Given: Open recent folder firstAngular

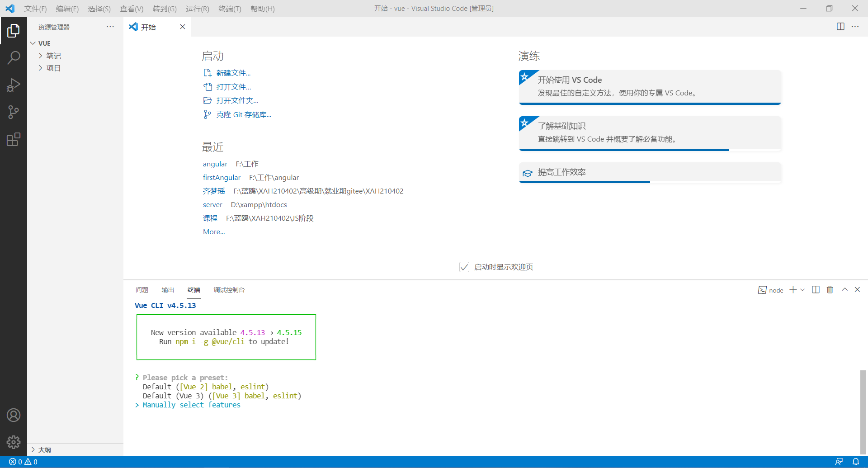Looking at the screenshot, I should [222, 178].
